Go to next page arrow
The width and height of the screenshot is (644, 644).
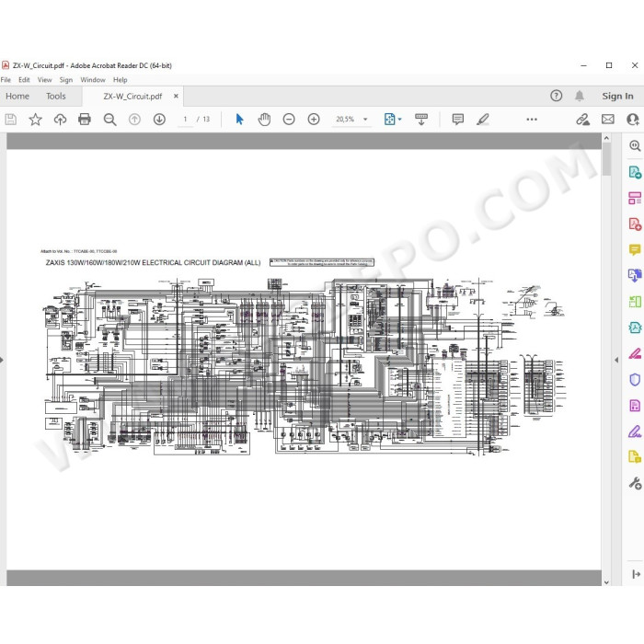(x=159, y=120)
